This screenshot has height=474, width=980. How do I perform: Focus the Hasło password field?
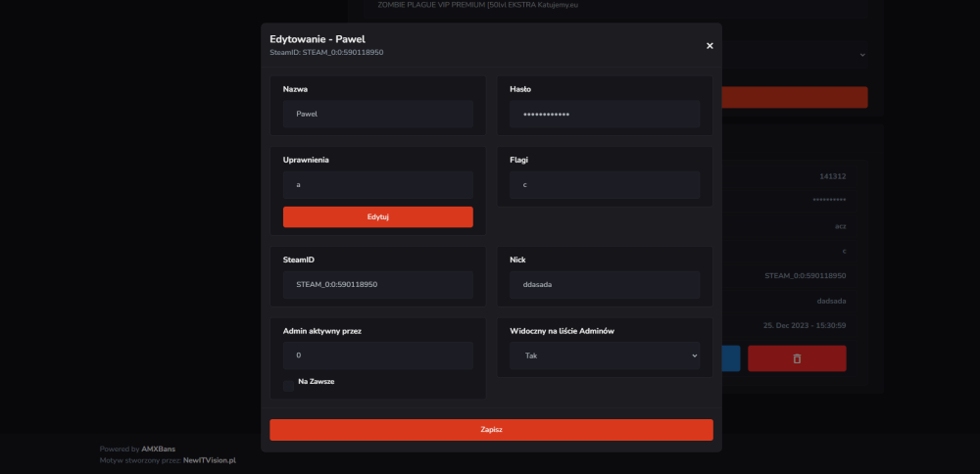(605, 115)
